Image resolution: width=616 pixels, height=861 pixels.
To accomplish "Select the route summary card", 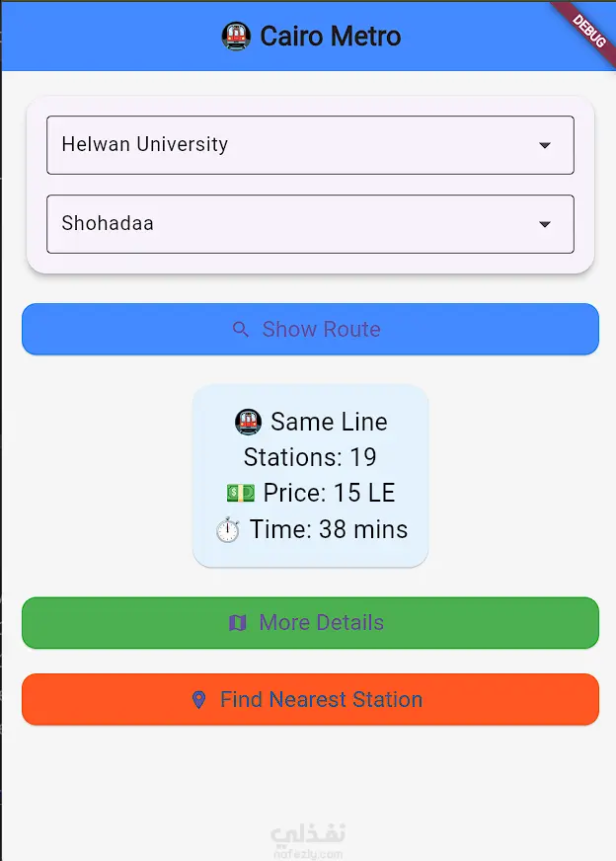I will pos(310,475).
